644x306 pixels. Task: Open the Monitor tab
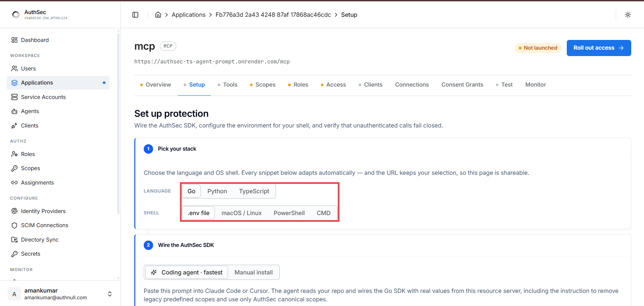point(536,85)
